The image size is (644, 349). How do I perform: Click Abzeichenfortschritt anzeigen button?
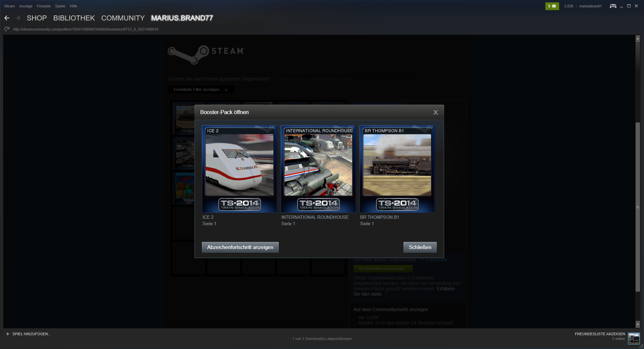pyautogui.click(x=240, y=247)
